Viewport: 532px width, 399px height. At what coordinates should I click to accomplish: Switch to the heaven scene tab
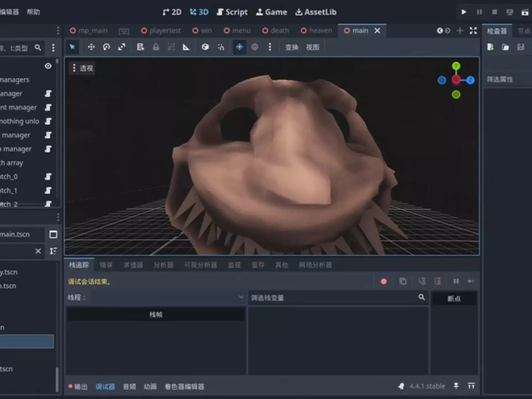316,31
